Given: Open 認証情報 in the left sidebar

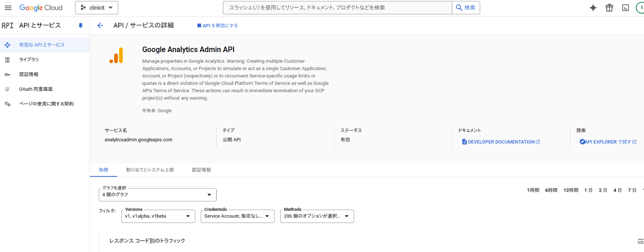Looking at the screenshot, I should 45,74.
